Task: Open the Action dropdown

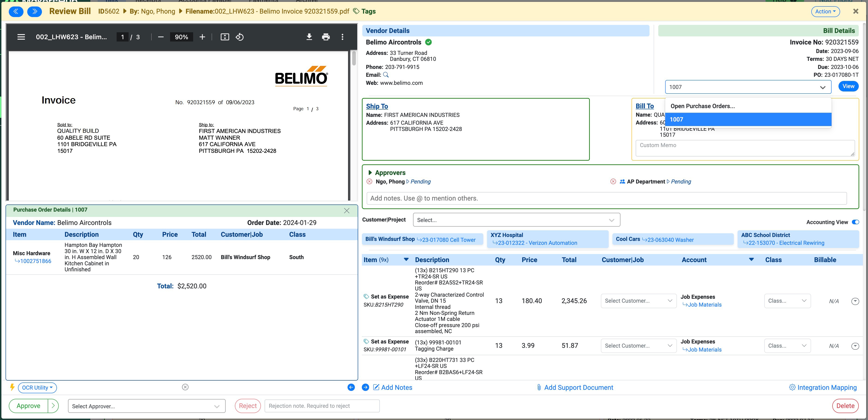Action: coord(825,12)
